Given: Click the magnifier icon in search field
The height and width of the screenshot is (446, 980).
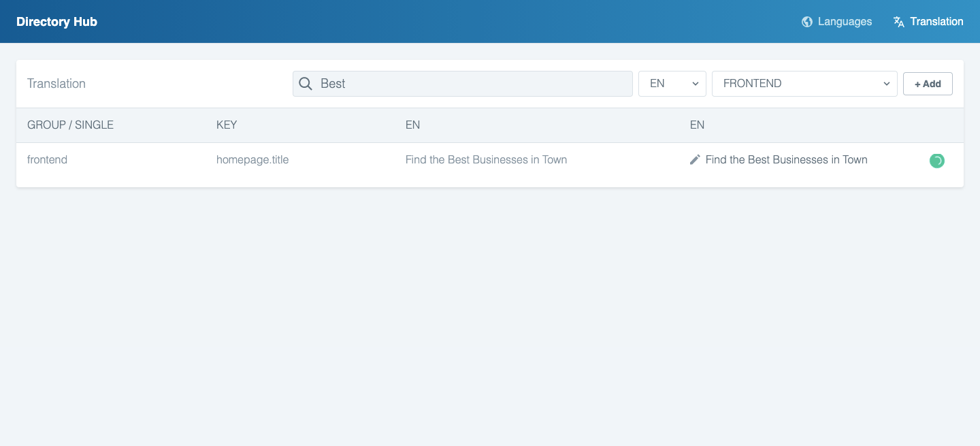Looking at the screenshot, I should point(306,84).
